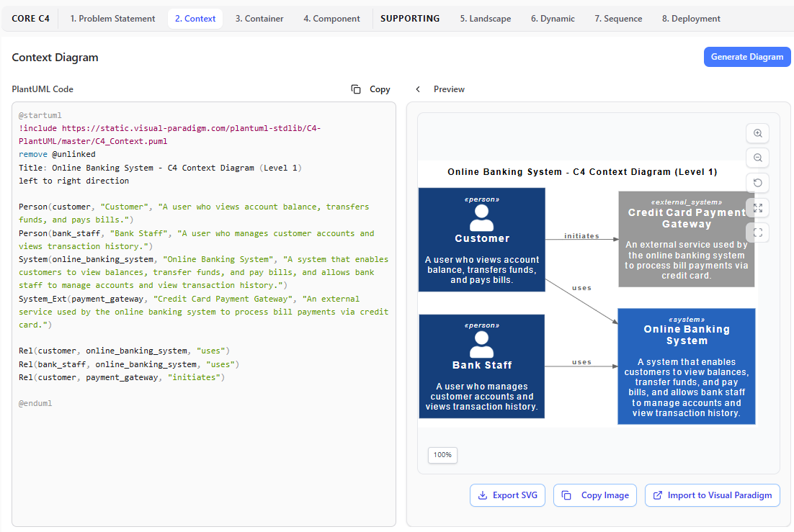Click inside the PlantUML code editor

(x=203, y=446)
